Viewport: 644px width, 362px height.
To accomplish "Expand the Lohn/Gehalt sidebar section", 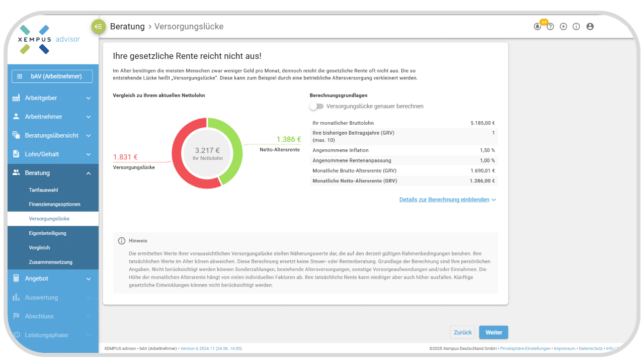I will (x=53, y=154).
